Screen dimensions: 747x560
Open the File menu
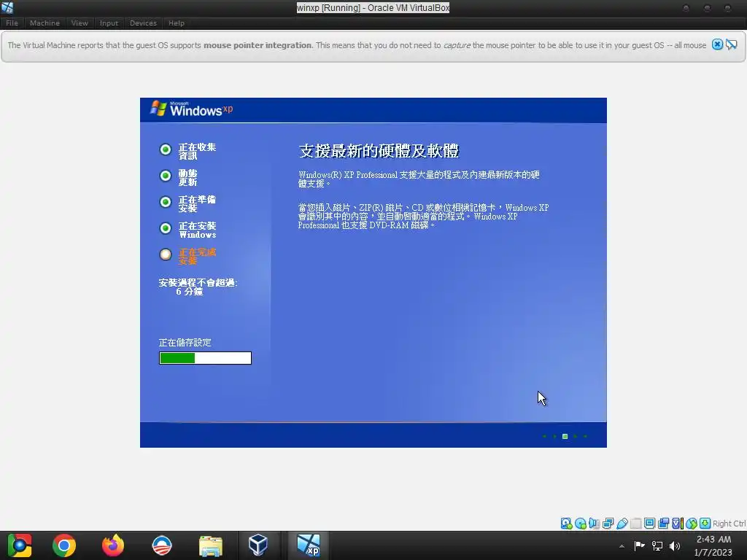tap(12, 23)
